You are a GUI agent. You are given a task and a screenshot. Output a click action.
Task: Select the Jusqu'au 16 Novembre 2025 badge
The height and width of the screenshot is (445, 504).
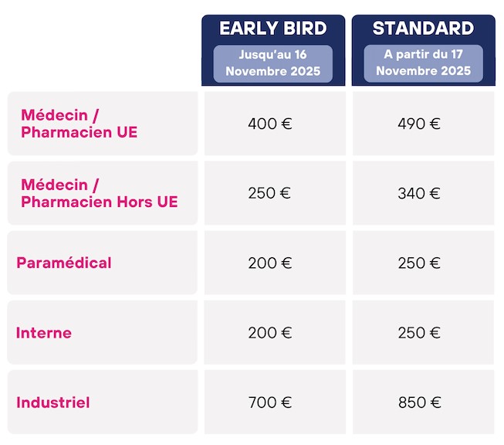click(x=273, y=63)
